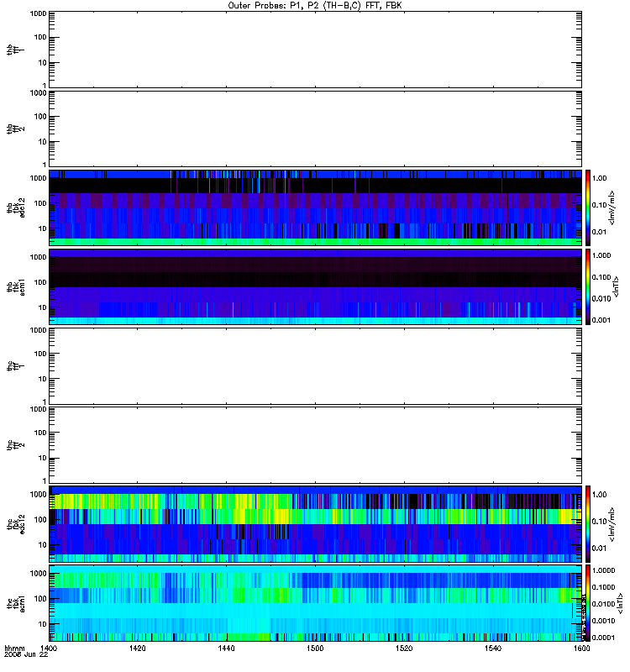
Task: Click the thb edc12 mV/m color bar
Action: pos(588,207)
